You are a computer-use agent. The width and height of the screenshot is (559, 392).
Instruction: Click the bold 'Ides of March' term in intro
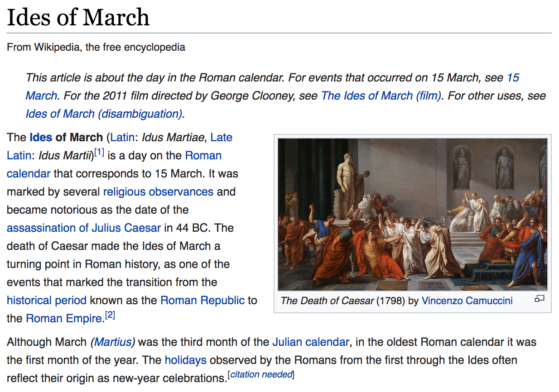(66, 137)
